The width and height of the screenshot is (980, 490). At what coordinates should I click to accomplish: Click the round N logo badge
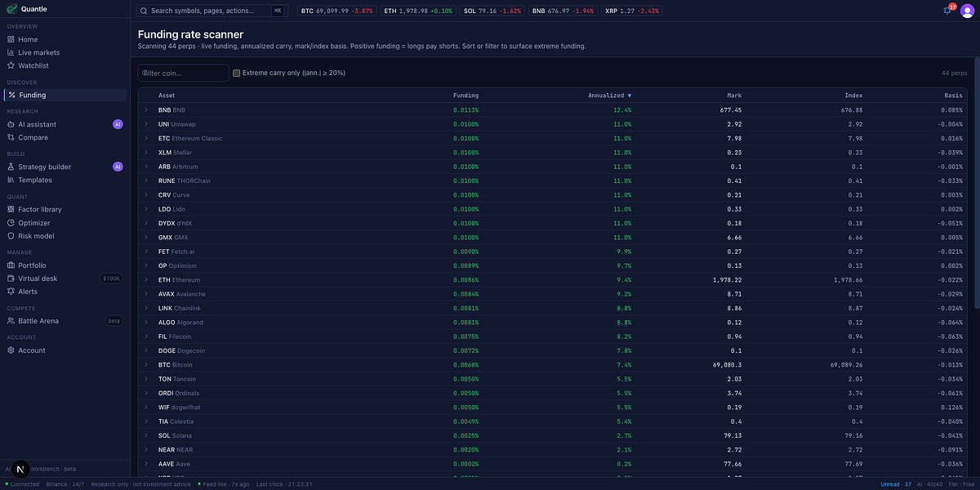tap(20, 470)
